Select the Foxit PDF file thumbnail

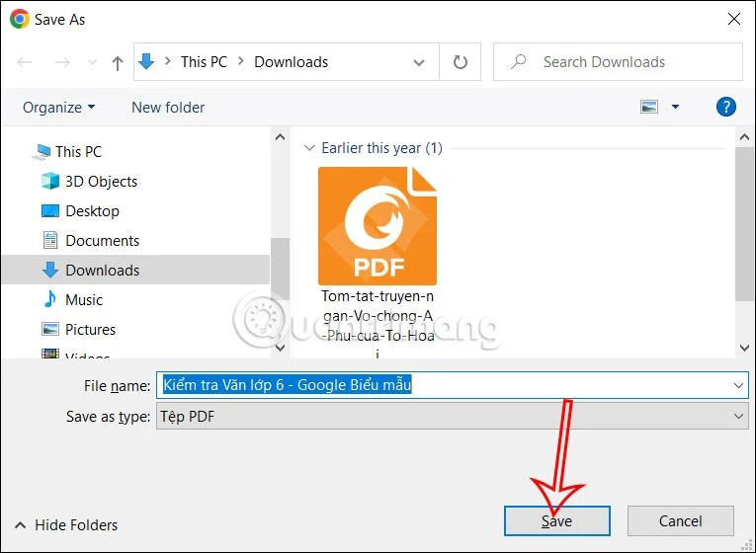(378, 226)
